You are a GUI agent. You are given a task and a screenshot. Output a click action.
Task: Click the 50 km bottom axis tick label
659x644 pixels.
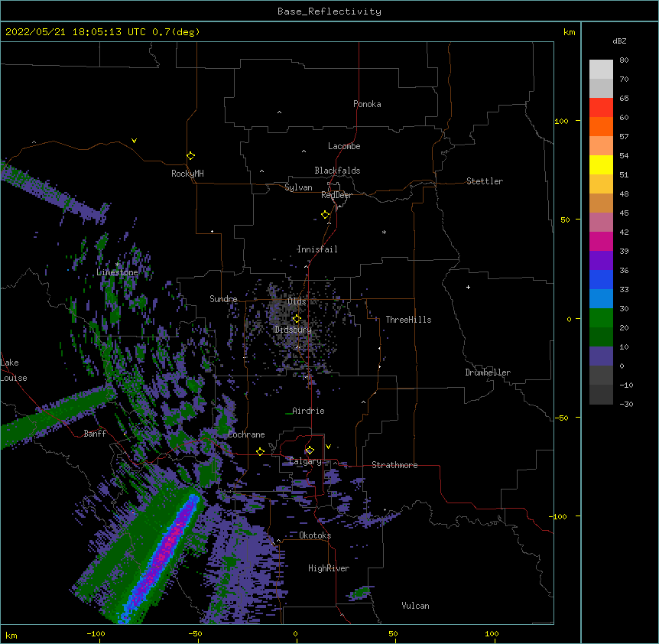[x=393, y=633]
